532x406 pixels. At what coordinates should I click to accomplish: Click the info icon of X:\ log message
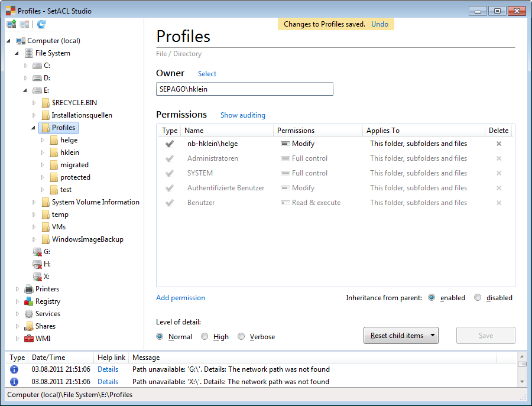pos(14,382)
